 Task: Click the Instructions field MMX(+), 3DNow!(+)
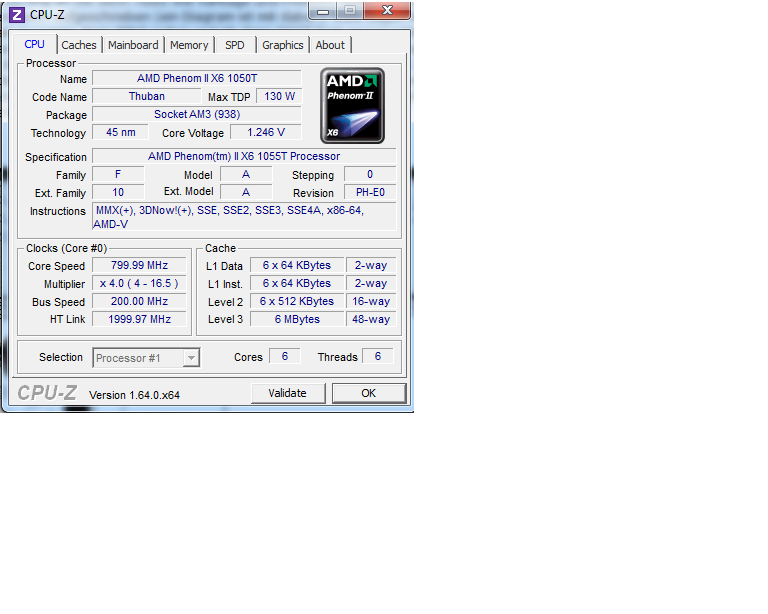(244, 217)
